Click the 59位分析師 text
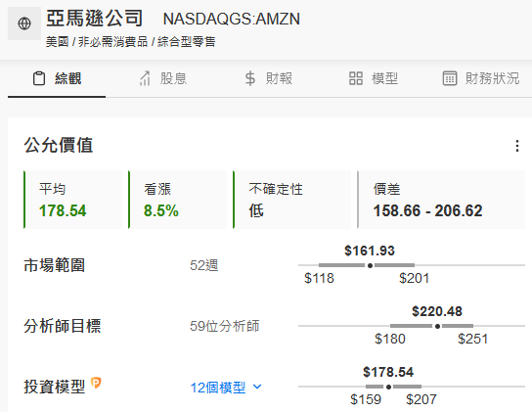 click(225, 326)
